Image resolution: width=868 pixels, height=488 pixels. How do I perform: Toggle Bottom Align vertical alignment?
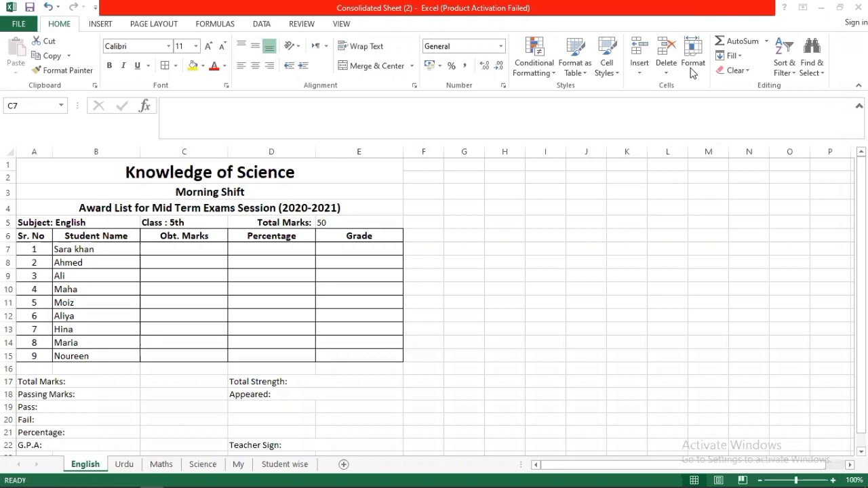point(269,46)
